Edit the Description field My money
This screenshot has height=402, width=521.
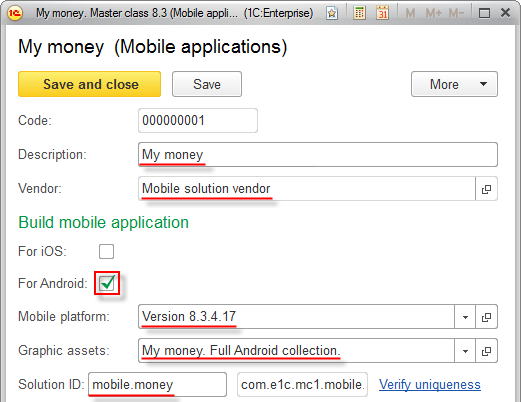pos(318,155)
